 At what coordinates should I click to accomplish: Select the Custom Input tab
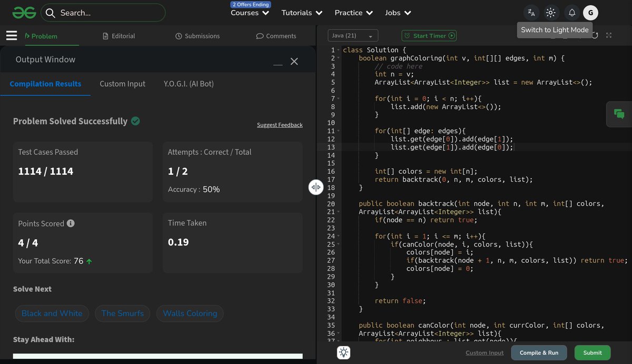123,84
